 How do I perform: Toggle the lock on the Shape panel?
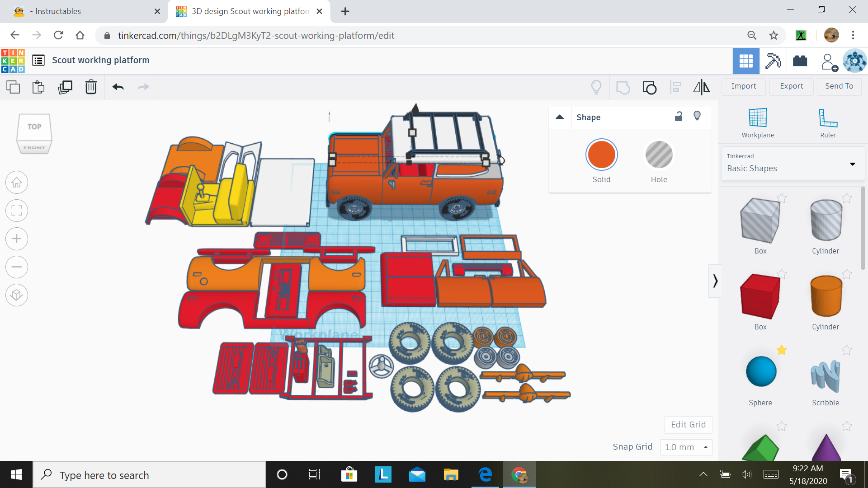(678, 117)
